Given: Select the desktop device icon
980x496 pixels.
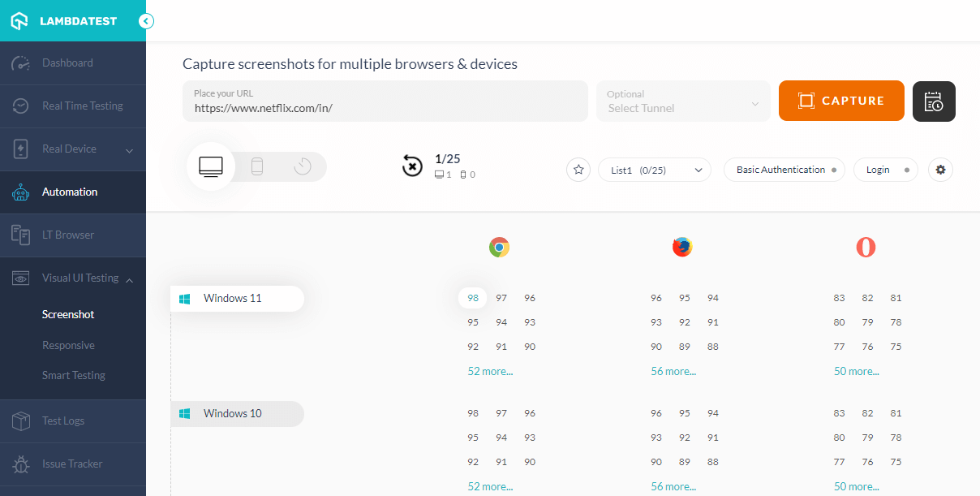Looking at the screenshot, I should [211, 166].
